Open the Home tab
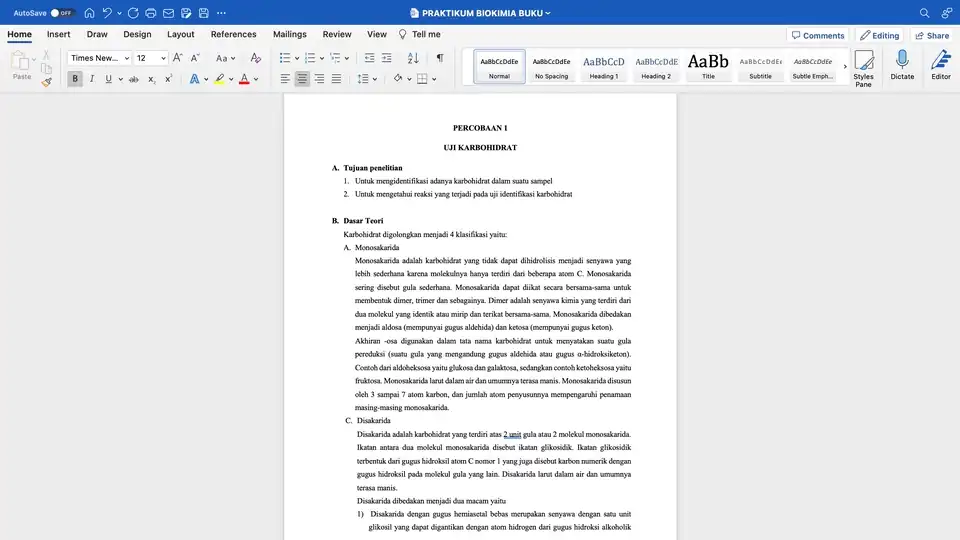 (20, 34)
